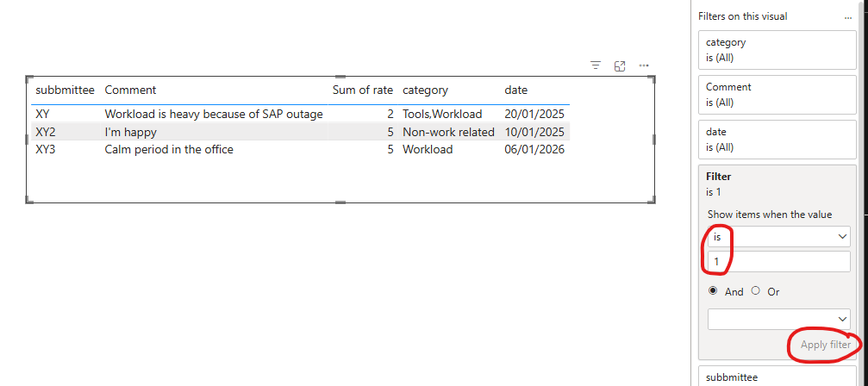
Task: Expand the category filter card
Action: [x=777, y=50]
